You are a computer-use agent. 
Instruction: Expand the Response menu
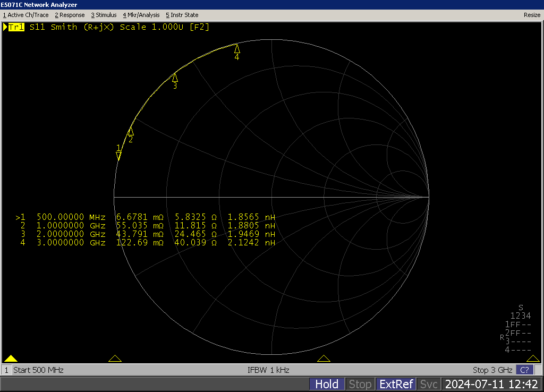pyautogui.click(x=70, y=15)
